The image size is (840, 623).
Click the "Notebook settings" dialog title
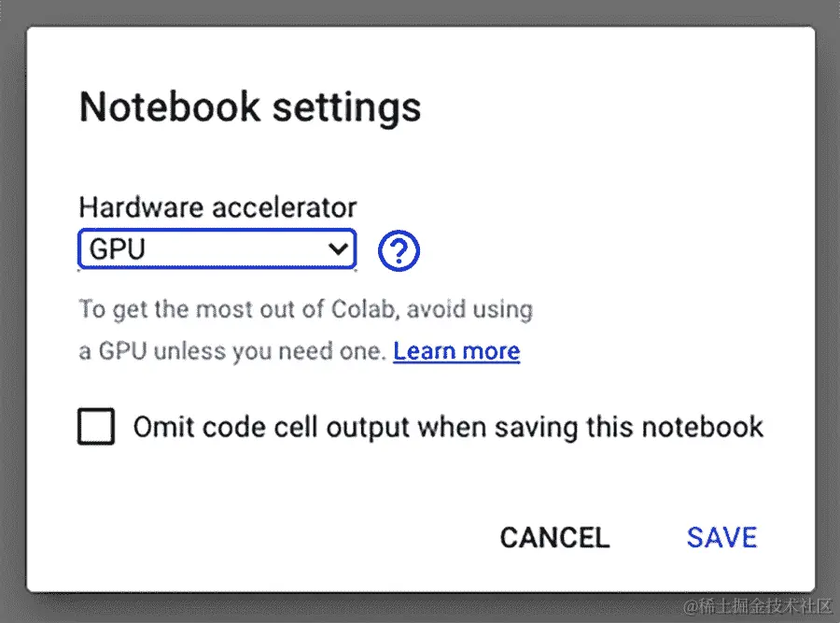click(249, 107)
